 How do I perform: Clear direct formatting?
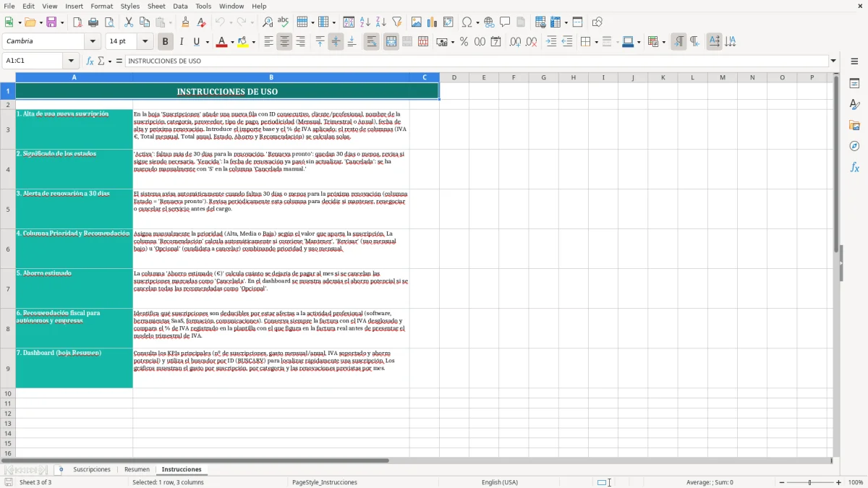pyautogui.click(x=202, y=22)
